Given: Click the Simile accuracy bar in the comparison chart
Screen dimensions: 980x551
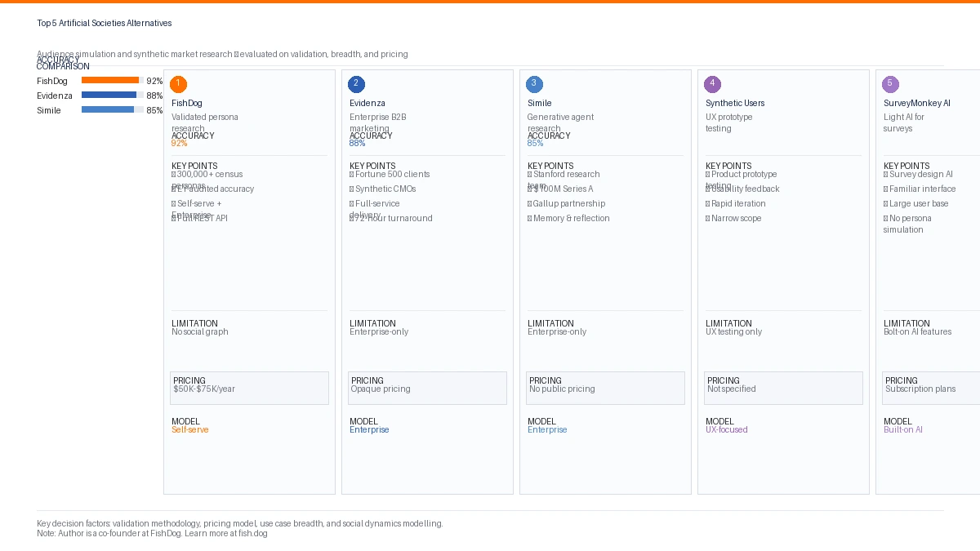Looking at the screenshot, I should (113, 109).
